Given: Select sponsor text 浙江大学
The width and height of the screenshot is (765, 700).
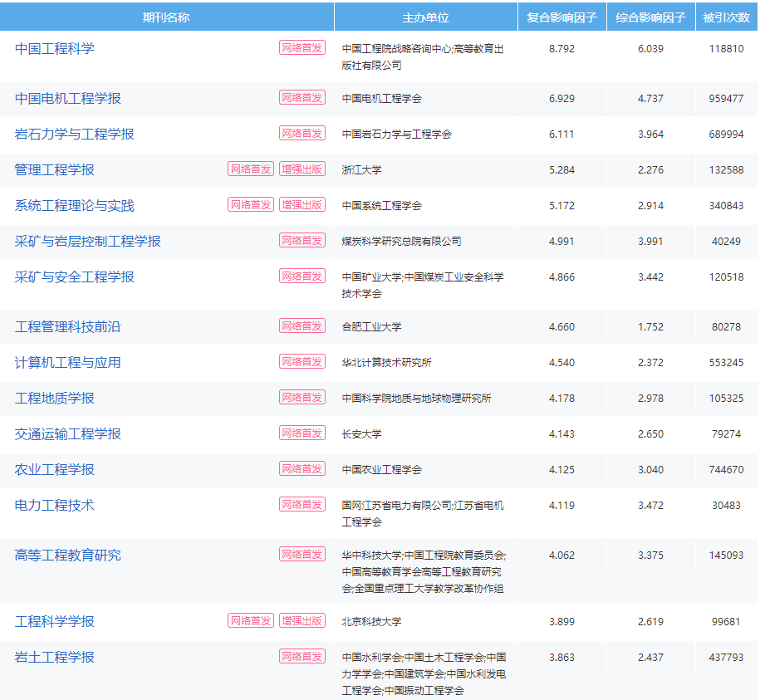Looking at the screenshot, I should (362, 169).
